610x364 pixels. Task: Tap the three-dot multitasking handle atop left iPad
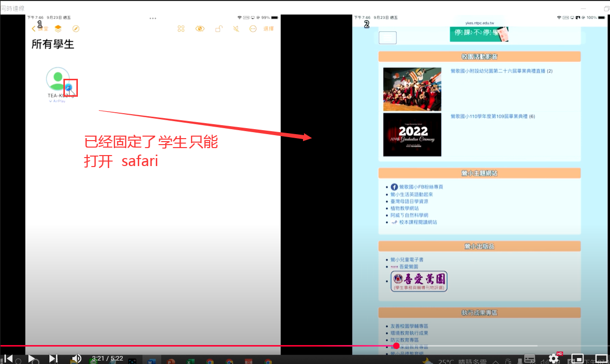[153, 18]
